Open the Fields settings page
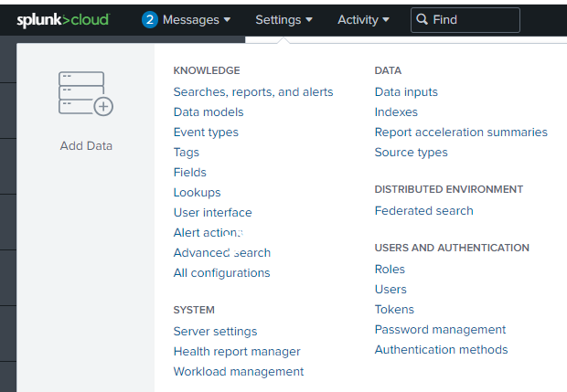Screen dimensions: 567x392 pyautogui.click(x=190, y=173)
